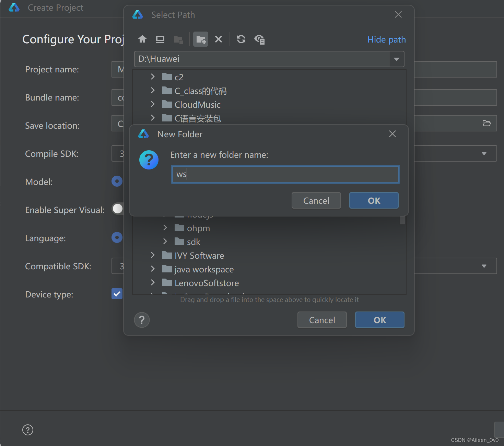Viewport: 504px width, 446px height.
Task: Click the Desktop directory icon
Action: point(160,39)
